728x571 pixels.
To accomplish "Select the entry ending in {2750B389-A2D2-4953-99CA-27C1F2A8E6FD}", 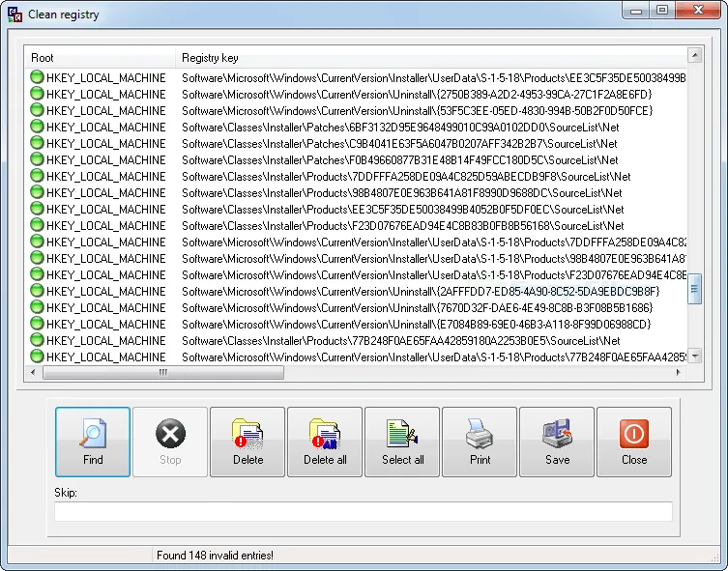I will (417, 94).
